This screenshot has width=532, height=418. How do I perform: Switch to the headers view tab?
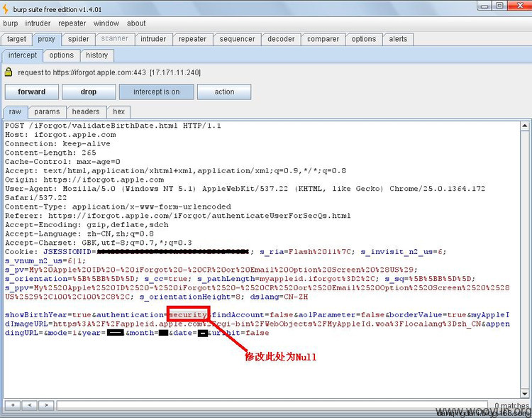[x=86, y=111]
